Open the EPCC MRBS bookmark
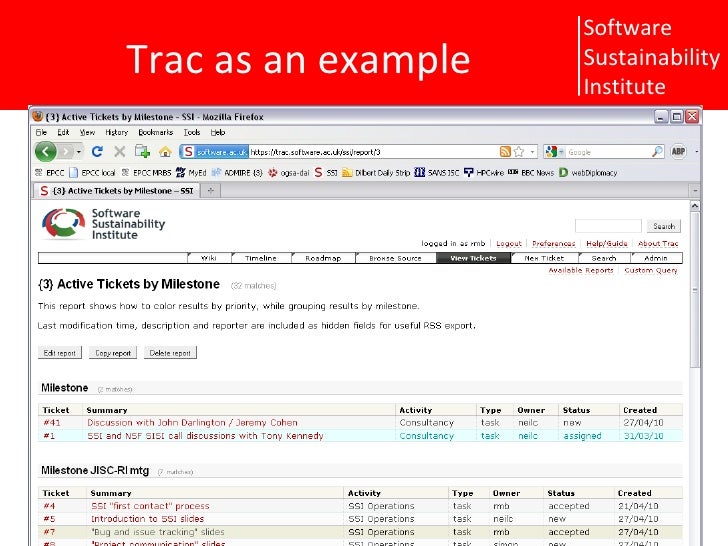The width and height of the screenshot is (728, 546). (147, 173)
